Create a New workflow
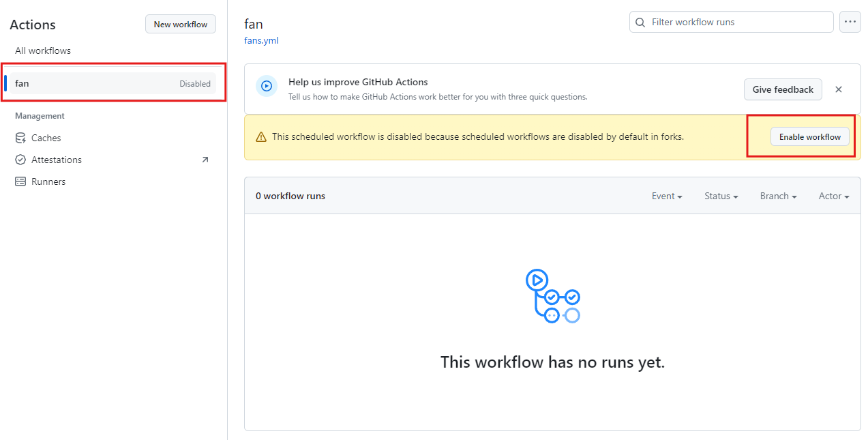The height and width of the screenshot is (440, 868). click(x=181, y=24)
